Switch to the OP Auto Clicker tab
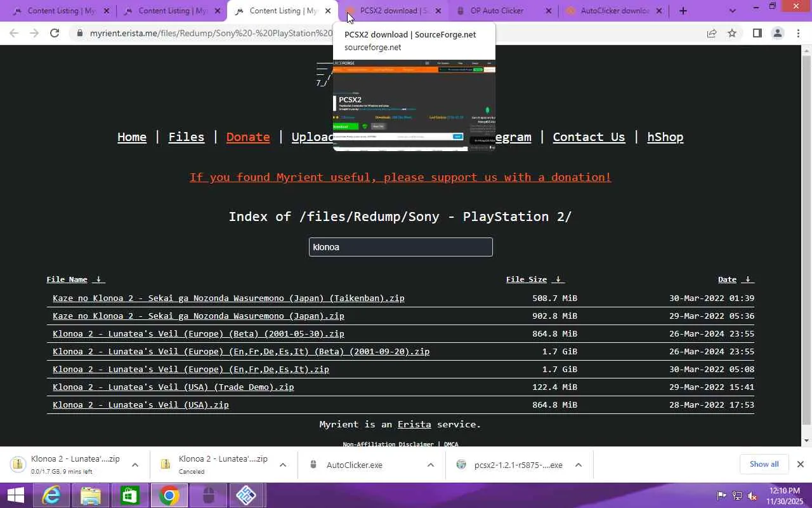This screenshot has width=812, height=508. click(502, 11)
